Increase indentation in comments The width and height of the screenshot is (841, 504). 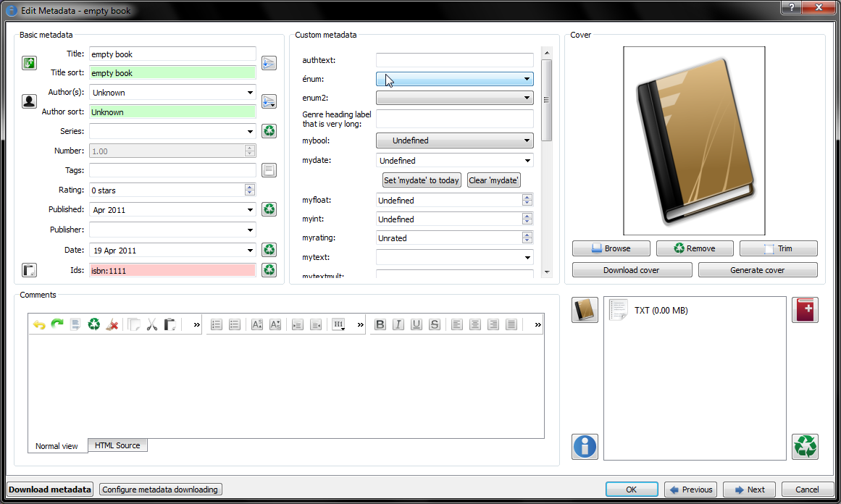tap(298, 324)
